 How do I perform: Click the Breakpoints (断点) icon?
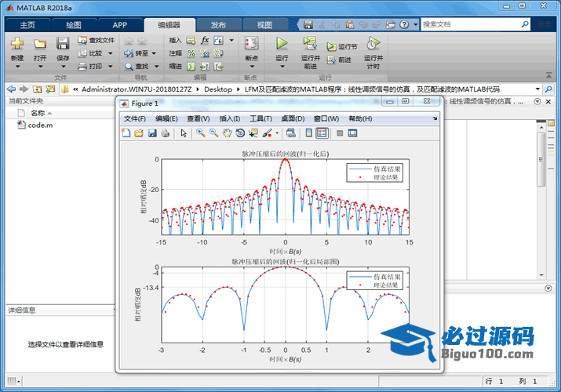pyautogui.click(x=252, y=44)
